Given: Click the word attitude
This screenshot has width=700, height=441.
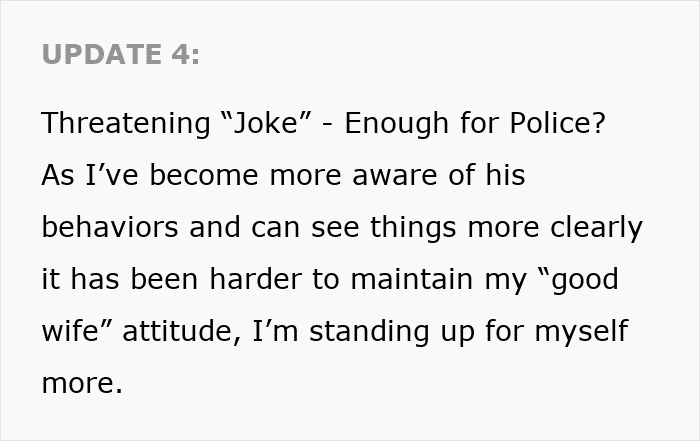Looking at the screenshot, I should click(x=182, y=331).
